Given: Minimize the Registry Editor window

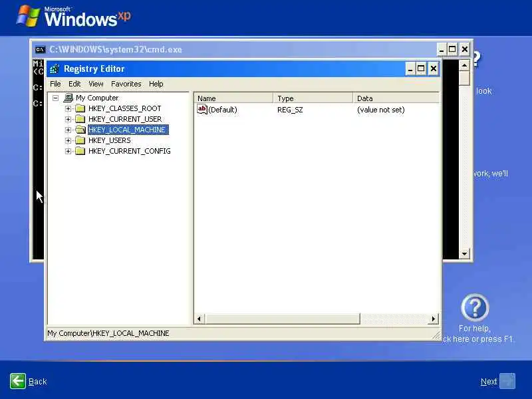Looking at the screenshot, I should pyautogui.click(x=410, y=69).
